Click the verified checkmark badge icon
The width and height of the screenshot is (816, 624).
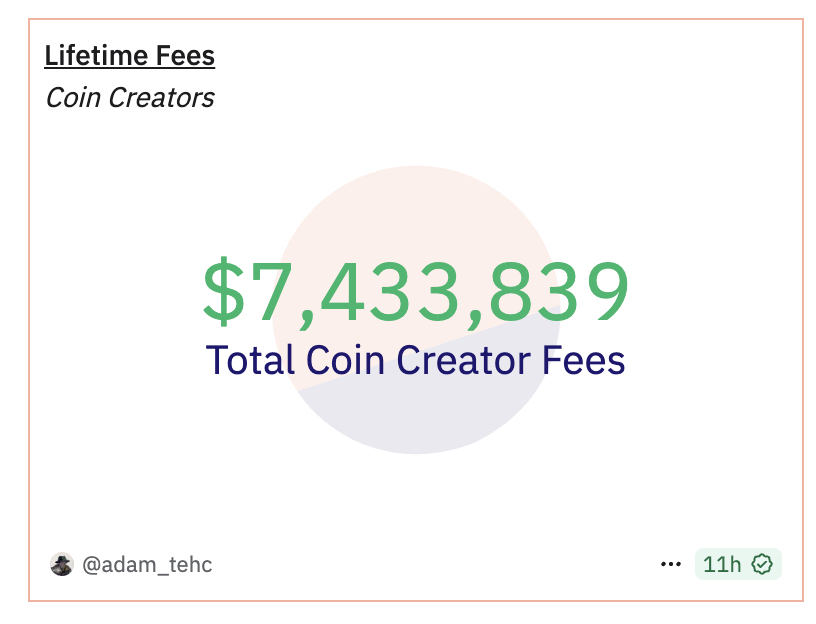click(x=762, y=564)
